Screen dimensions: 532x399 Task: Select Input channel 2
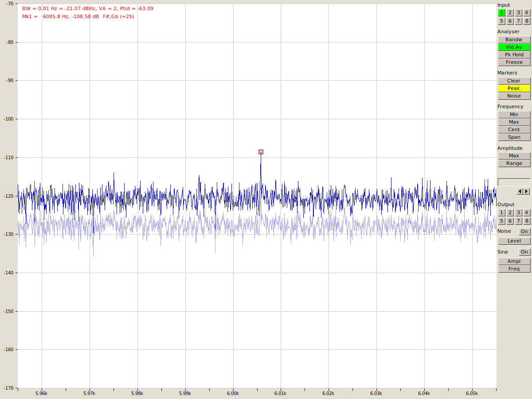(510, 13)
